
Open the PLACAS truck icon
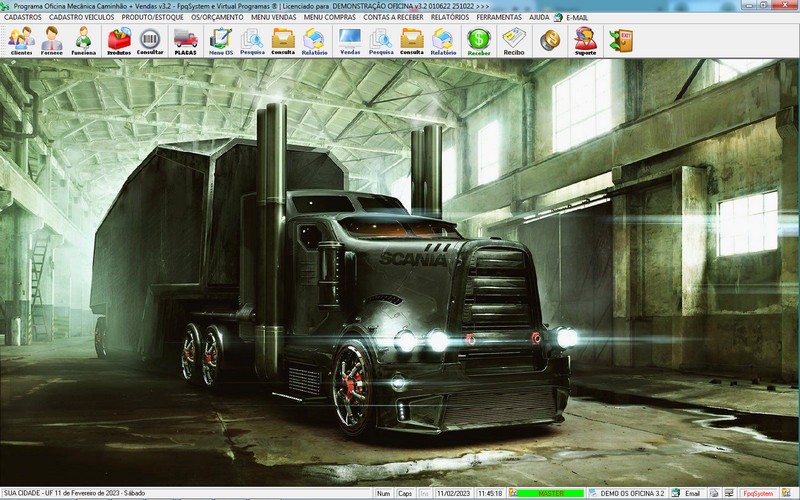tap(185, 41)
